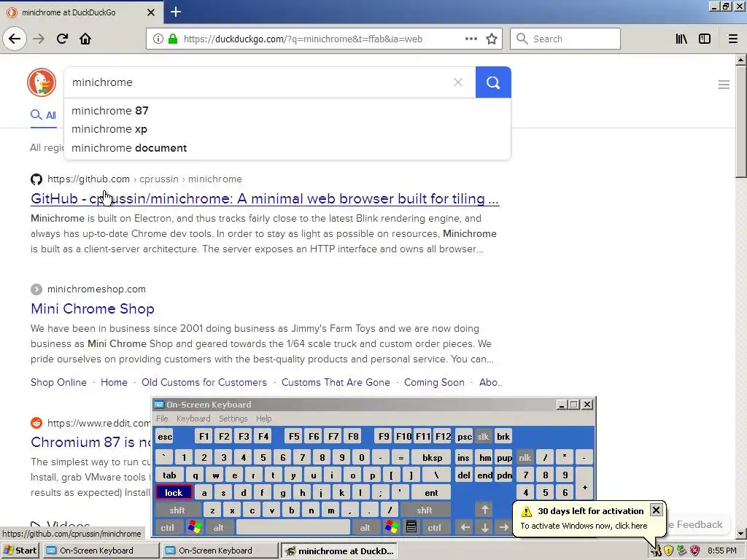This screenshot has height=560, width=747.
Task: Follow the Shop Online sitelink
Action: (x=58, y=382)
